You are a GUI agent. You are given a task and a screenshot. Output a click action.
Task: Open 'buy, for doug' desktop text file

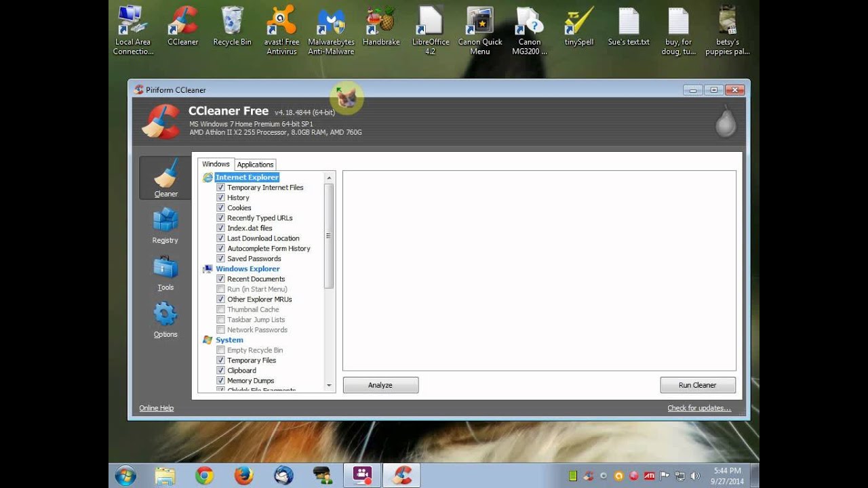point(678,30)
